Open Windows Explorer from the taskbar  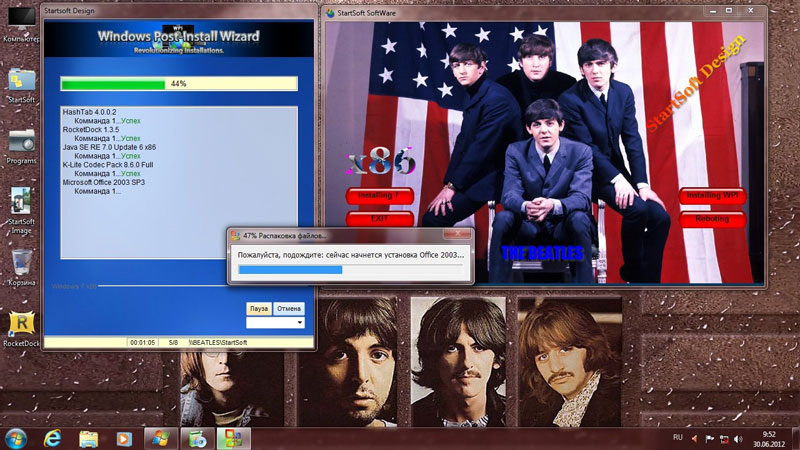click(x=88, y=437)
